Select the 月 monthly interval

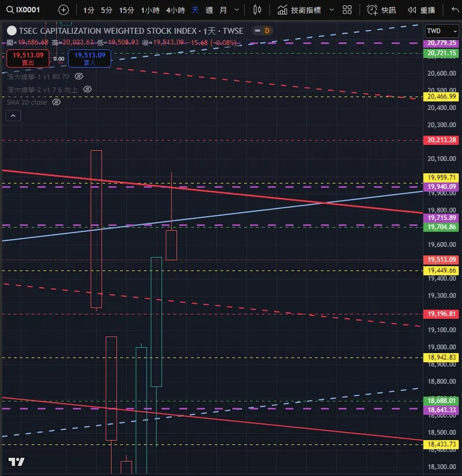[223, 10]
